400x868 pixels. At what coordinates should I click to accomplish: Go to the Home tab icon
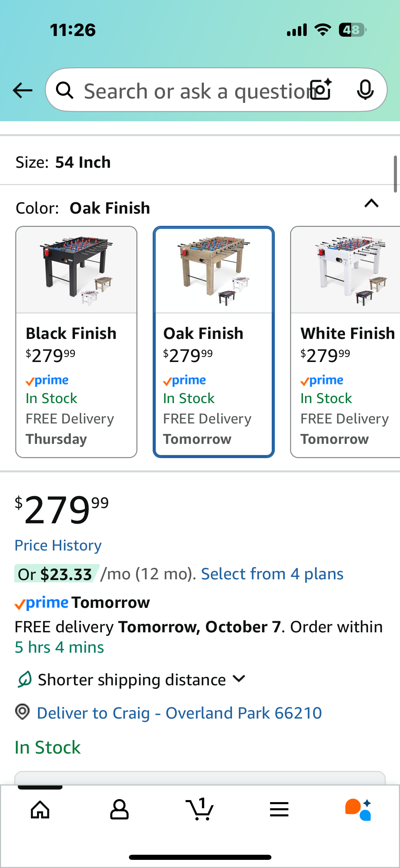point(40,809)
